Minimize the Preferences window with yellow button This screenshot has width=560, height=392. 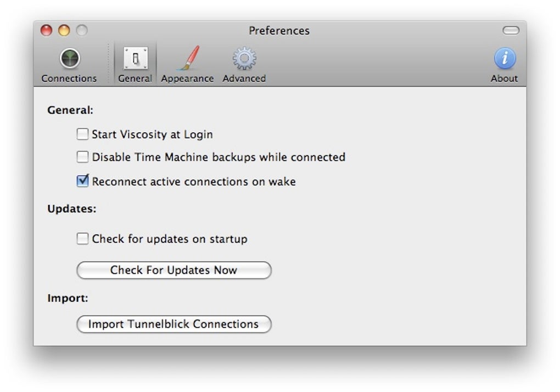64,31
